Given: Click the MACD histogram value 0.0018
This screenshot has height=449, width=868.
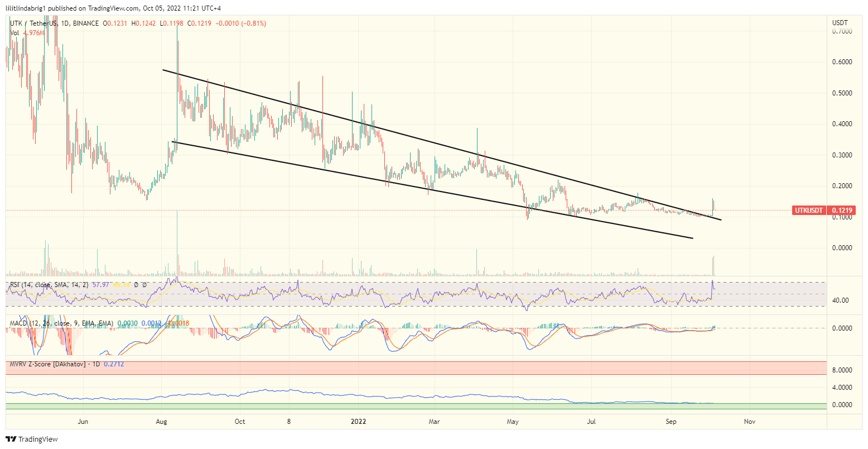Looking at the screenshot, I should pos(177,323).
